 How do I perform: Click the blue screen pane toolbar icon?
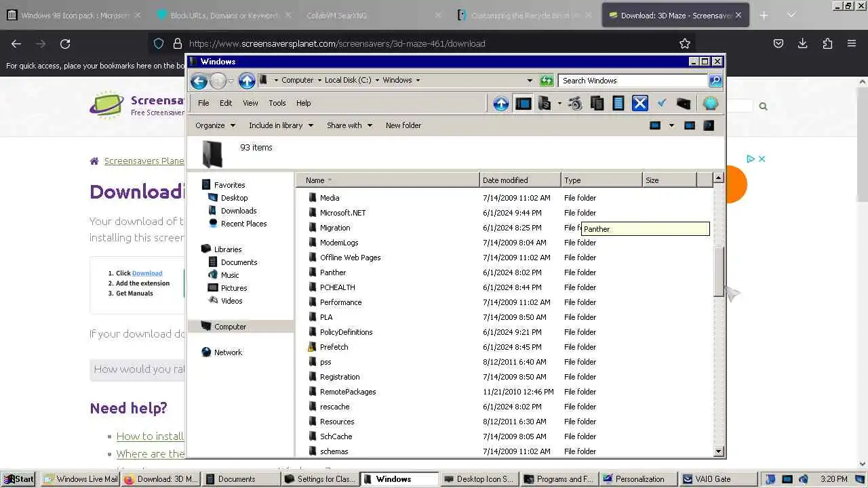524,104
